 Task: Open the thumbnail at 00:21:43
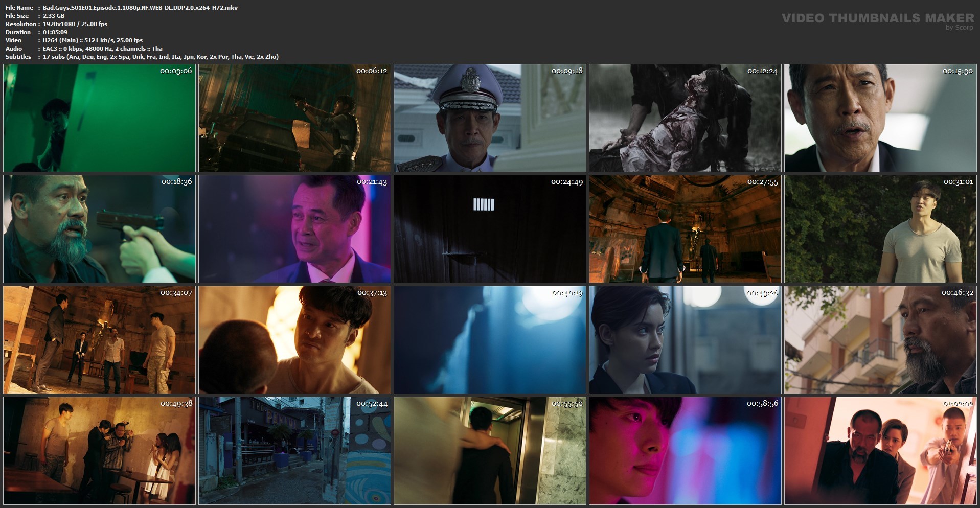(x=294, y=229)
